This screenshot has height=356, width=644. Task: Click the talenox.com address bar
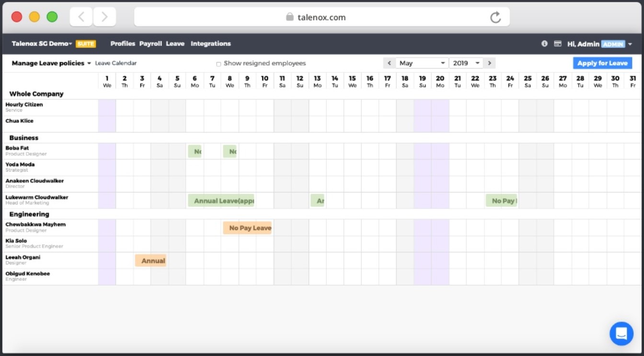point(321,17)
